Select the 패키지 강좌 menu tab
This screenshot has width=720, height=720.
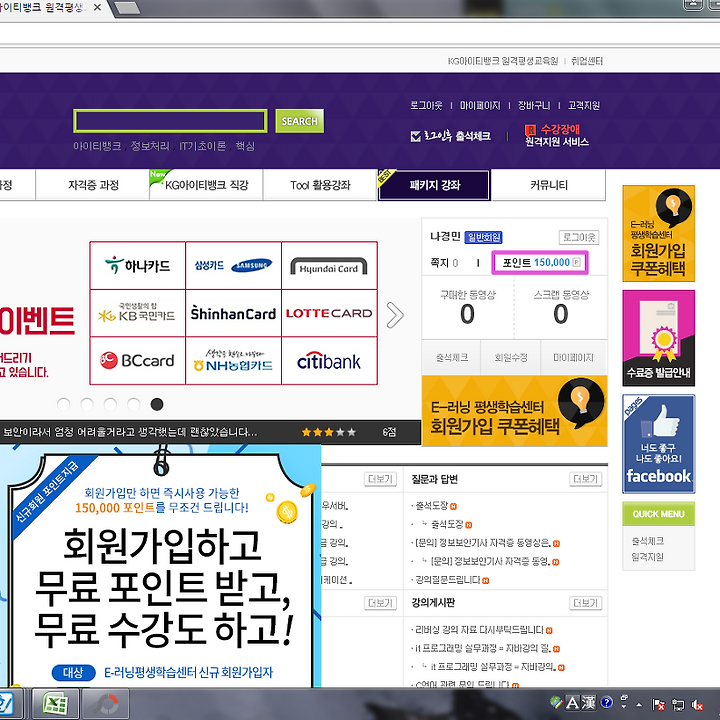point(434,185)
